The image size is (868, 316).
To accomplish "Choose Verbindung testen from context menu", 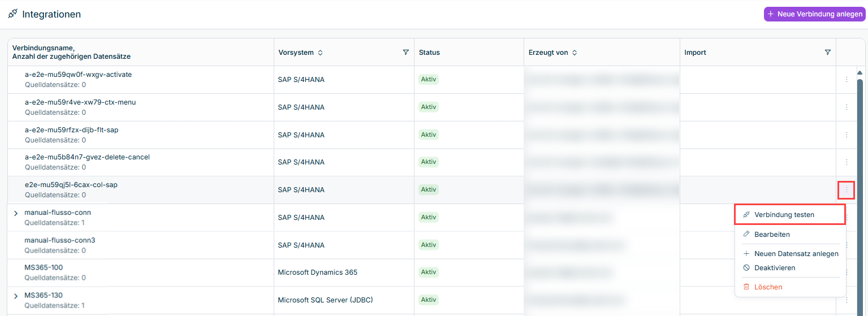I will (790, 215).
